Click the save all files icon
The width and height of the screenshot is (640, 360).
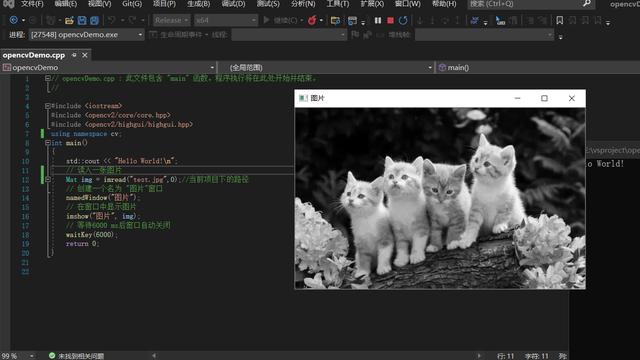[94, 20]
